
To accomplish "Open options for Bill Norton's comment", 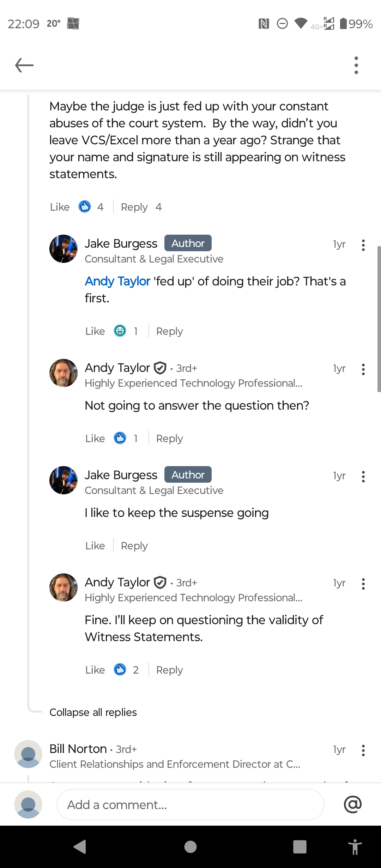I will 363,751.
